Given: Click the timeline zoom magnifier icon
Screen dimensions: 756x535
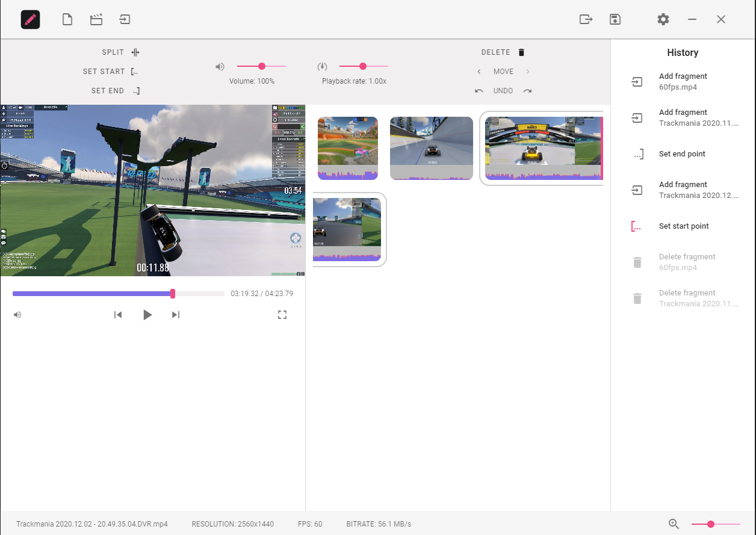Looking at the screenshot, I should click(674, 524).
